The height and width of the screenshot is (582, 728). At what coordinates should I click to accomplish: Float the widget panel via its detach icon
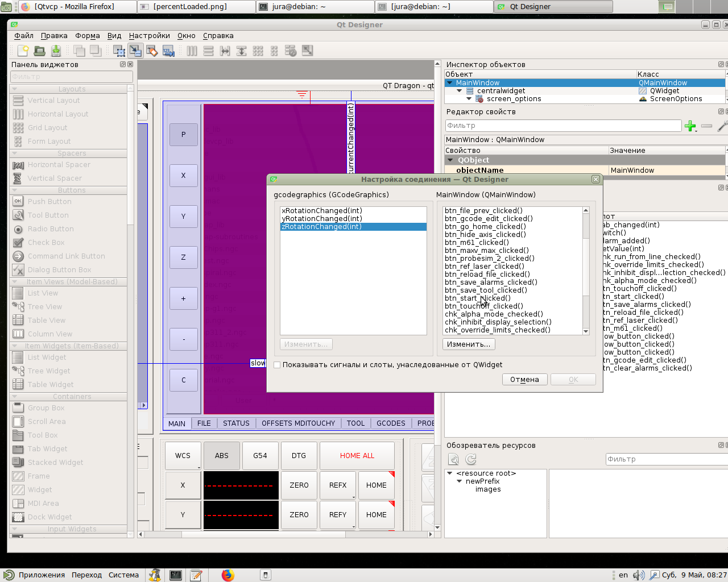click(x=123, y=64)
